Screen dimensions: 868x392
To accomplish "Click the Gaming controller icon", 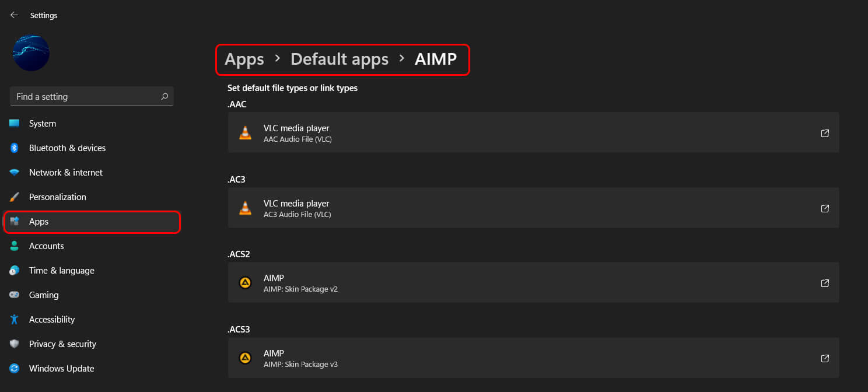I will [15, 295].
